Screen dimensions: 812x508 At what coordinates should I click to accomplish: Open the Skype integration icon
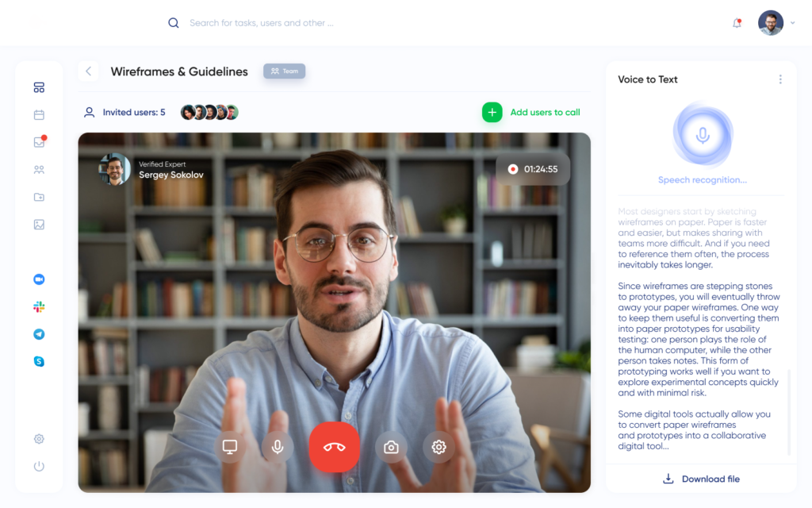coord(39,361)
